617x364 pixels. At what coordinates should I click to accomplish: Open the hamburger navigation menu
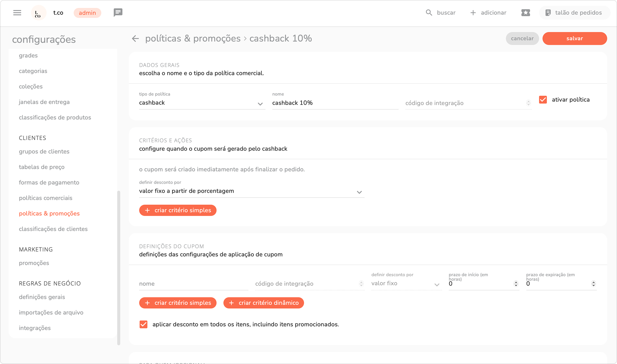pyautogui.click(x=17, y=13)
